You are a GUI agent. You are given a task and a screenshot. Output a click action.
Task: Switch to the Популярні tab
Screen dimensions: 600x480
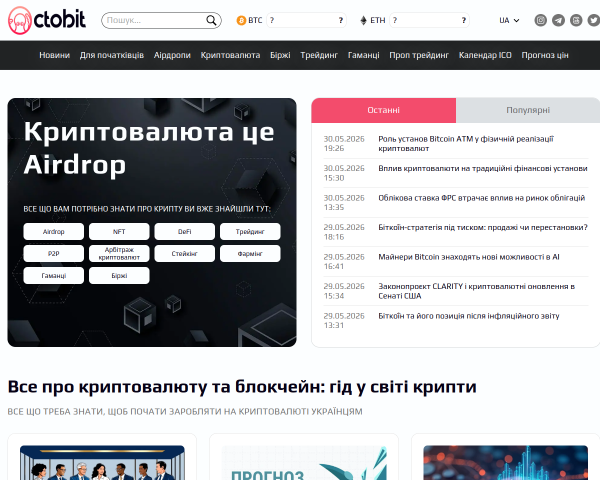point(528,110)
